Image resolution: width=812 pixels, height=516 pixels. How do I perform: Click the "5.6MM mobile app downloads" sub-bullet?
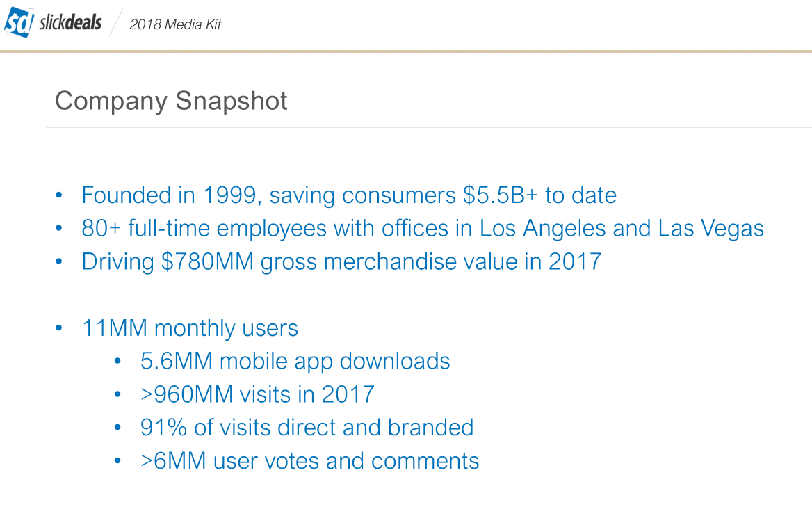pos(295,362)
